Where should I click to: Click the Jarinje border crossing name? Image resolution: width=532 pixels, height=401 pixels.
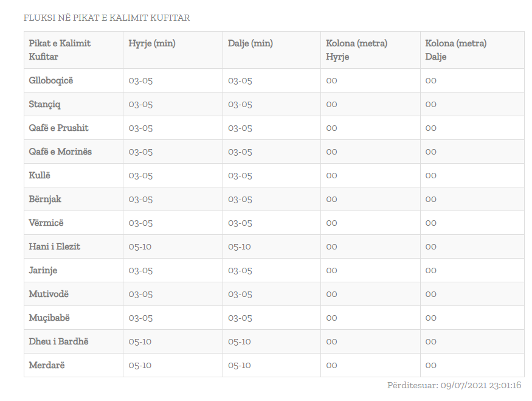coord(43,270)
